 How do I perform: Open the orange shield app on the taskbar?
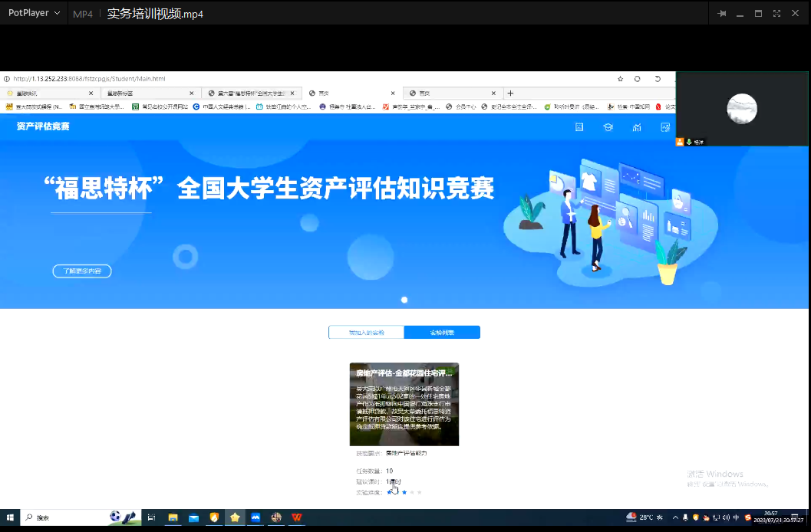[214, 517]
